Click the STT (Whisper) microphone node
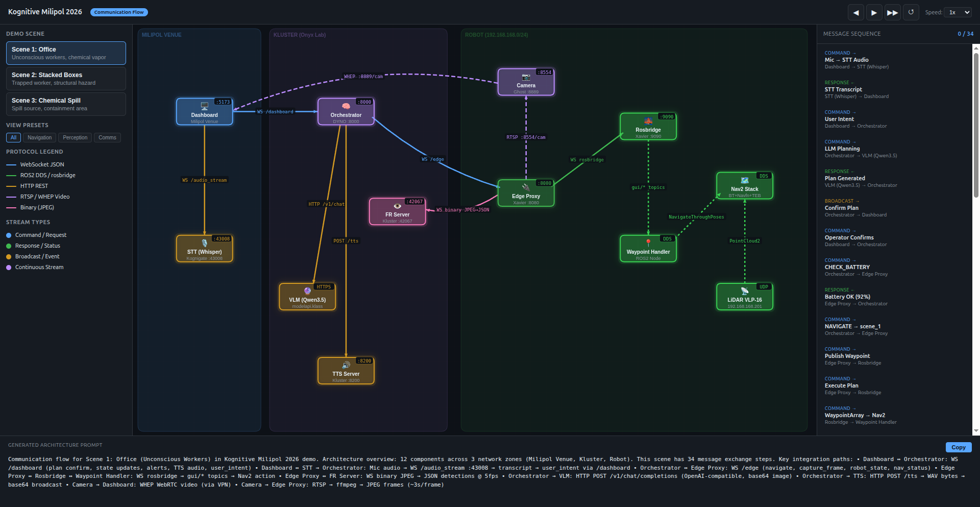Image resolution: width=980 pixels, height=507 pixels. pyautogui.click(x=204, y=248)
